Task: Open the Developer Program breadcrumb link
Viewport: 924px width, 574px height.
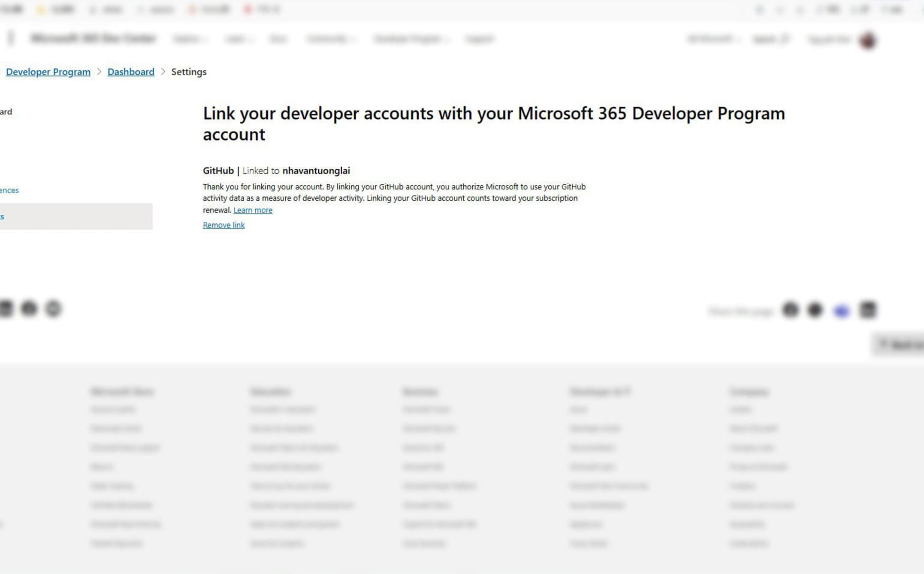Action: (48, 72)
